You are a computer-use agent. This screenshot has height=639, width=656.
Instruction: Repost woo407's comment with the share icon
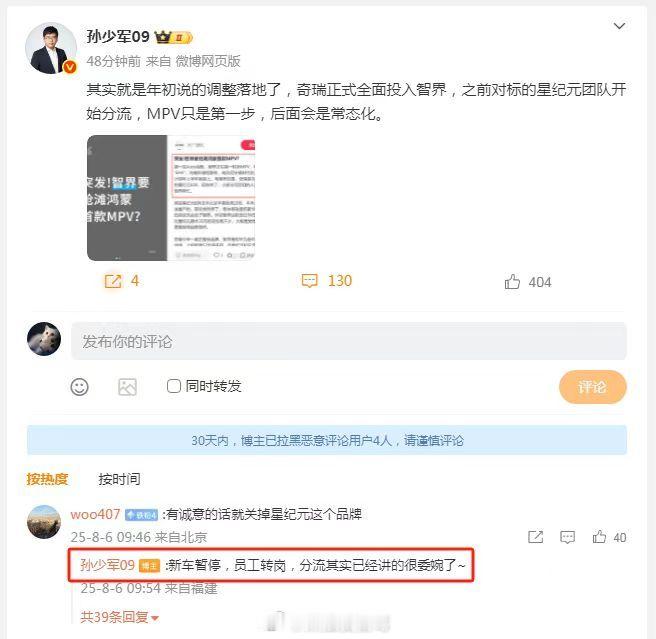[536, 537]
